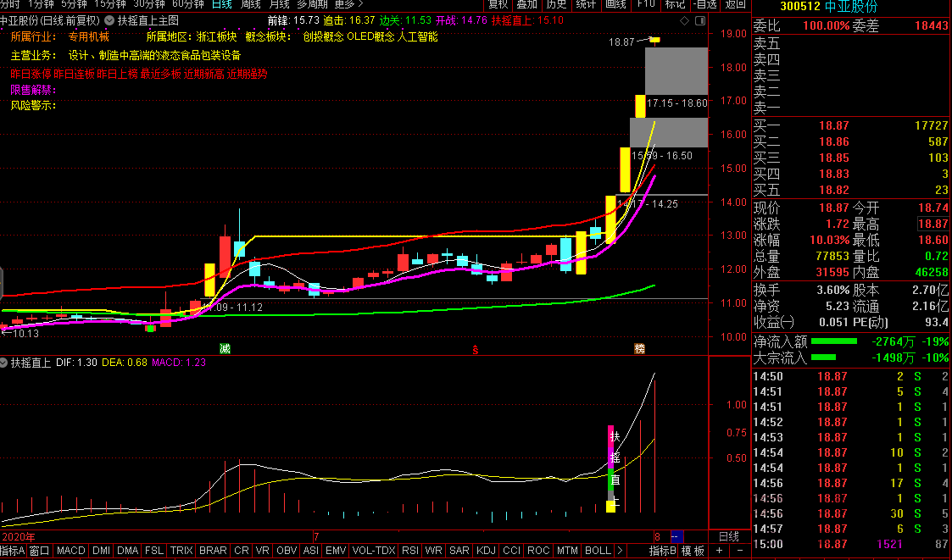Toggle 叠加 overlay option in top toolbar
Image resolution: width=952 pixels, height=560 pixels.
tap(527, 4)
